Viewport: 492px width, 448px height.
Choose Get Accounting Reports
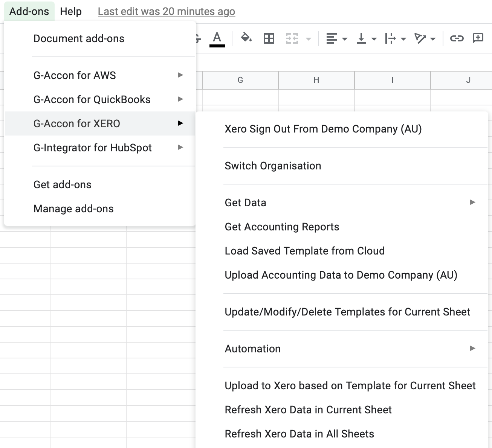[342, 227]
